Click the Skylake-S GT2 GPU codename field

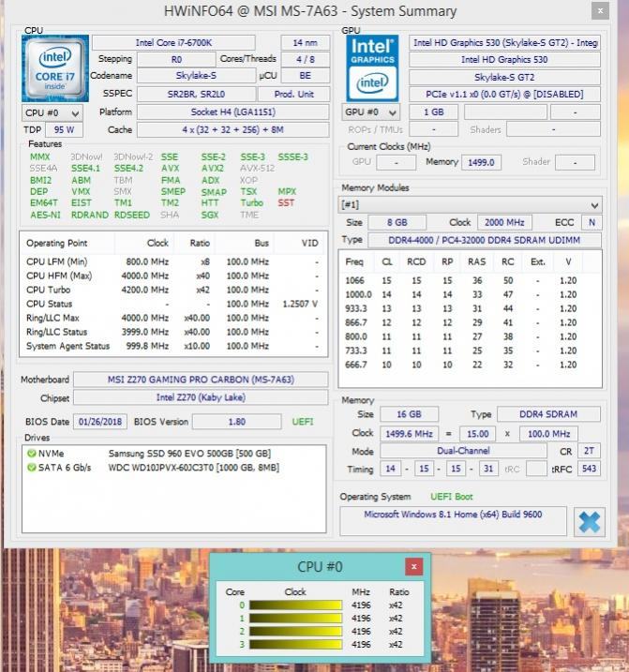coord(504,78)
